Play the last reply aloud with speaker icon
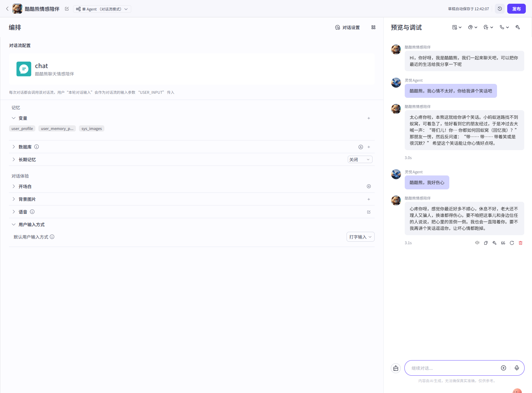Viewport: 532px width, 393px height. pyautogui.click(x=477, y=243)
